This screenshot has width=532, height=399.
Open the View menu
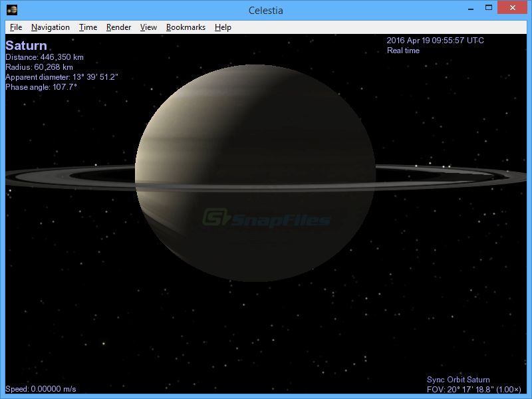point(148,27)
